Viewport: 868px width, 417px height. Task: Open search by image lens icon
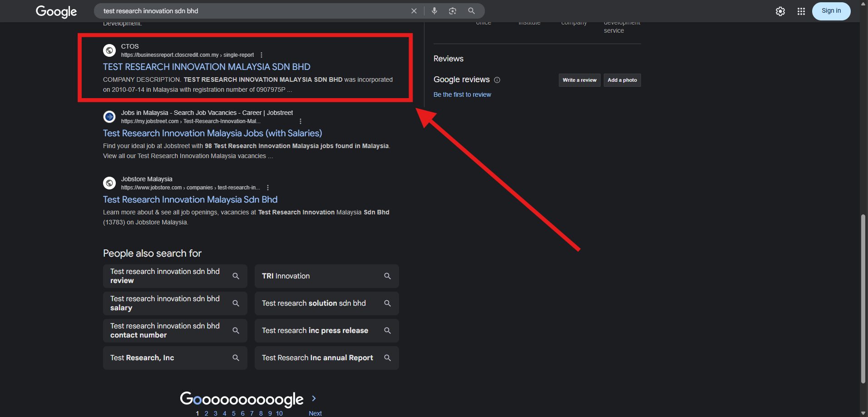pos(453,11)
